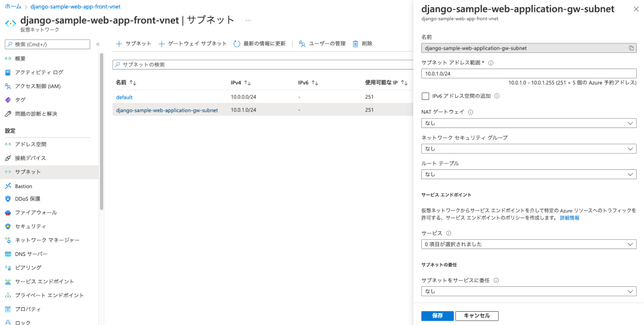Click the Bastion icon in sidebar
The width and height of the screenshot is (644, 325).
click(x=8, y=186)
